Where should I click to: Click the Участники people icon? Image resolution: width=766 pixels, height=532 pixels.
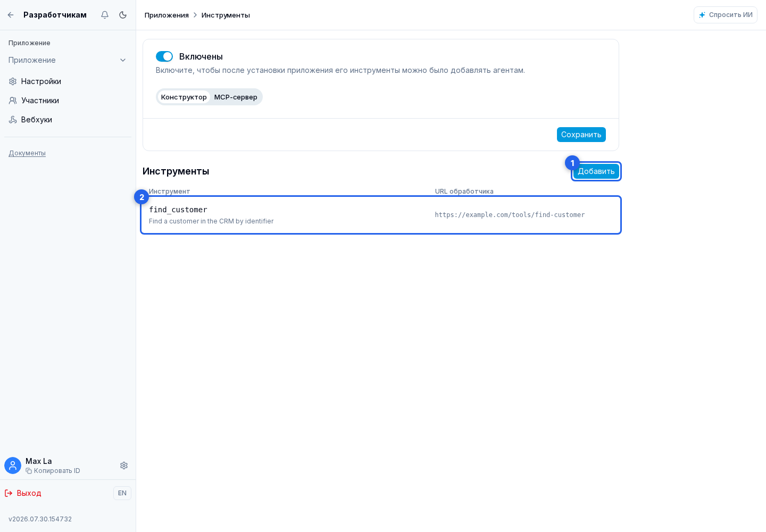(x=13, y=101)
